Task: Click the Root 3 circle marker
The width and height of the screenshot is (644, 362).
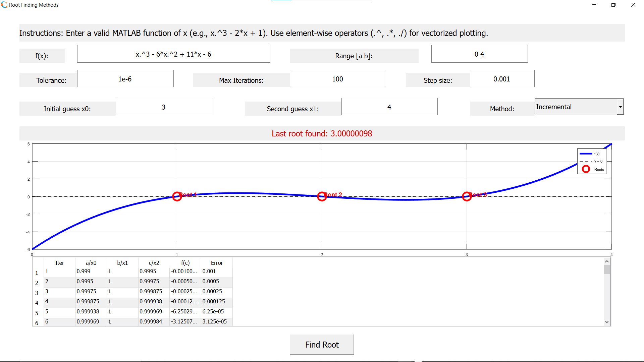Action: [x=467, y=196]
